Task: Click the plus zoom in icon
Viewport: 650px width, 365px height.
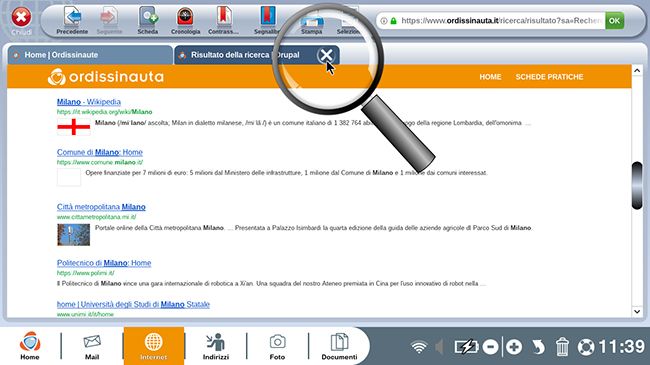Action: pyautogui.click(x=514, y=347)
